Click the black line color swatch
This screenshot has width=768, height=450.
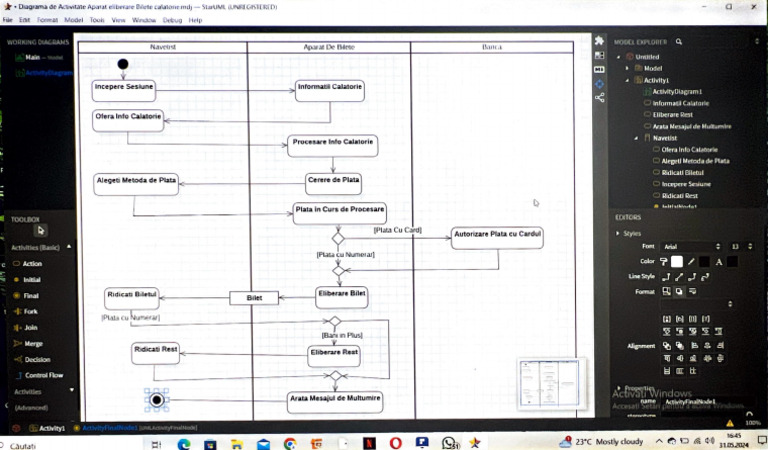[x=704, y=261]
